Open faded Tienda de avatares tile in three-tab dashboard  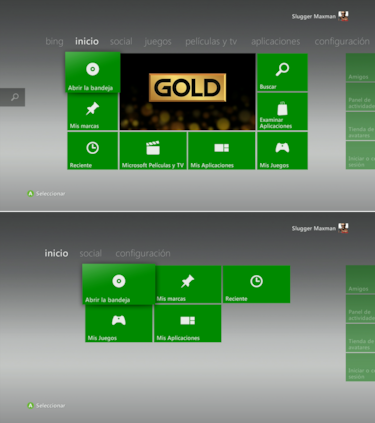point(360,338)
